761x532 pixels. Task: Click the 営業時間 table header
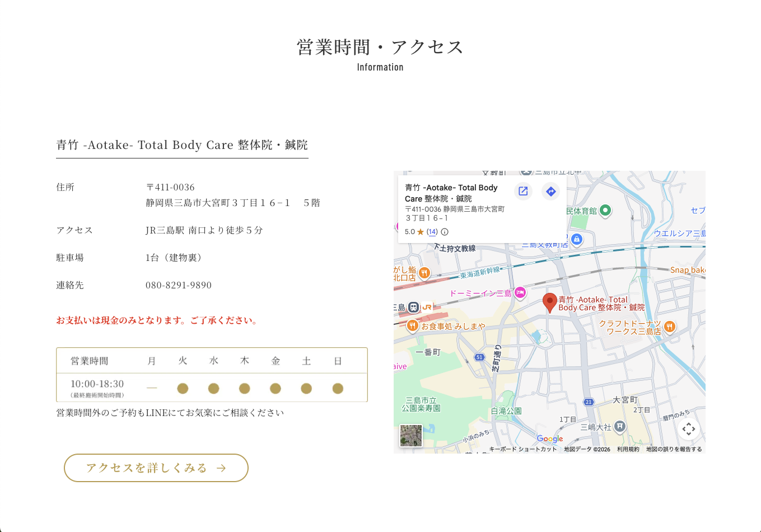pyautogui.click(x=90, y=361)
